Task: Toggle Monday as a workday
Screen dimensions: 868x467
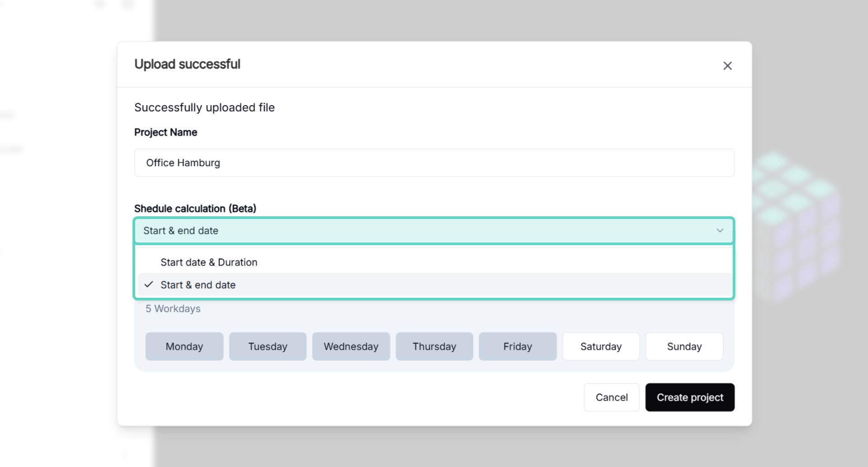Action: pos(184,347)
